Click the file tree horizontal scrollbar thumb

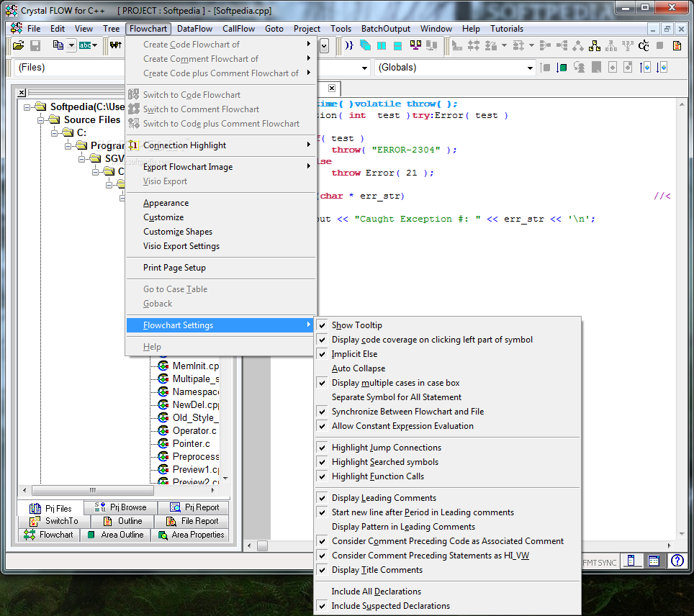coord(92,490)
